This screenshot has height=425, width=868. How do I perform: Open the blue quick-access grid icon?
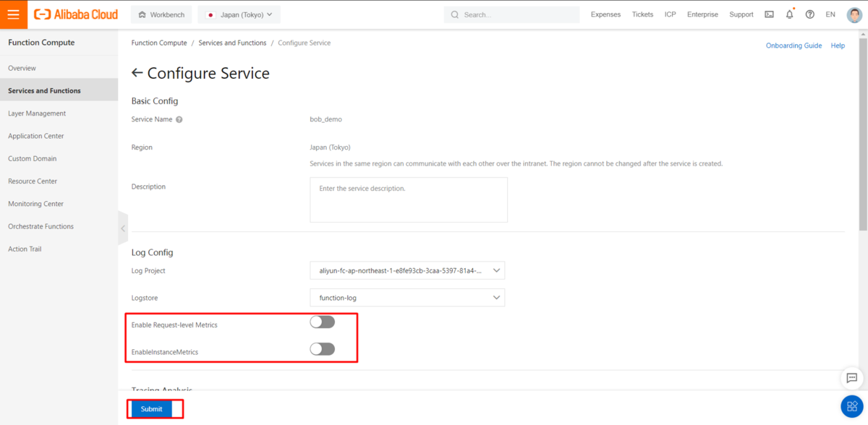(x=852, y=407)
